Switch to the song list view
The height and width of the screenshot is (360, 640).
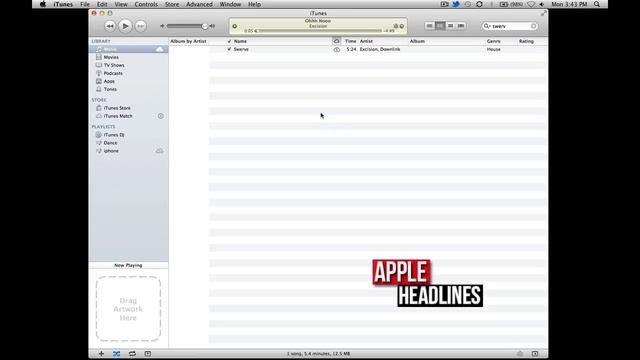[x=429, y=26]
